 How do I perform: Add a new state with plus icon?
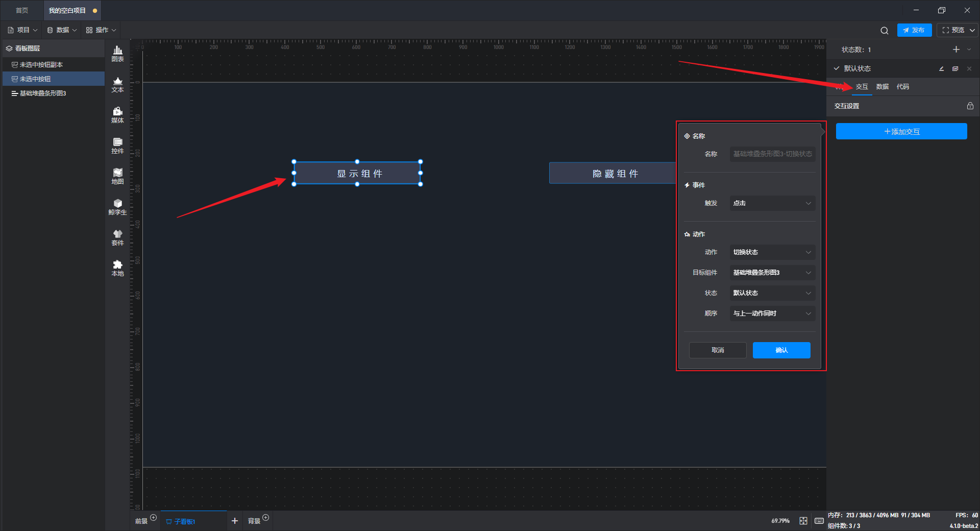tap(956, 50)
